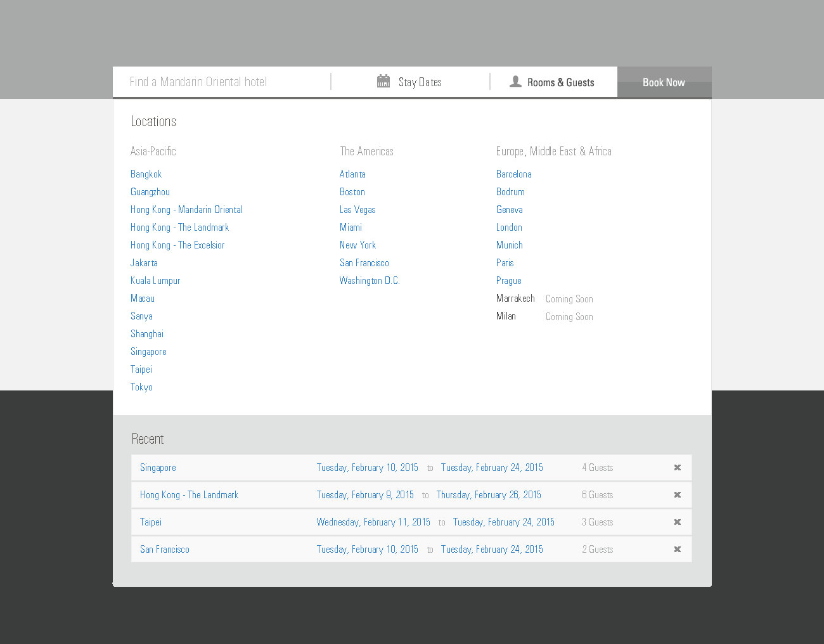This screenshot has width=824, height=644.
Task: Click the 6 Guests text
Action: coord(598,495)
